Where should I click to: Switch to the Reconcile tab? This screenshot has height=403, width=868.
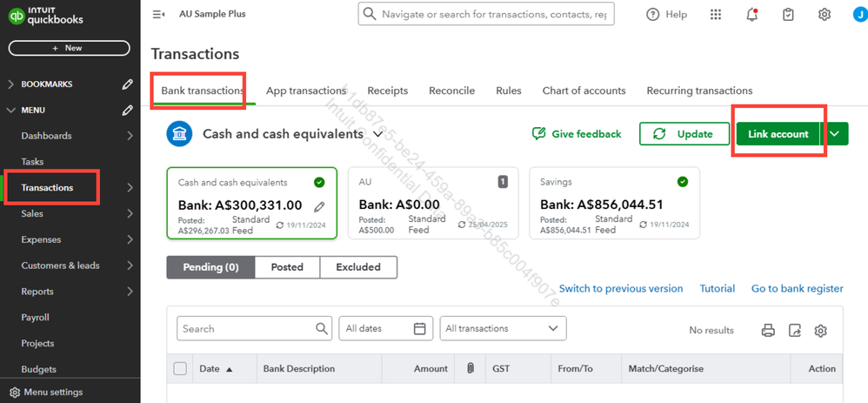[x=451, y=91]
